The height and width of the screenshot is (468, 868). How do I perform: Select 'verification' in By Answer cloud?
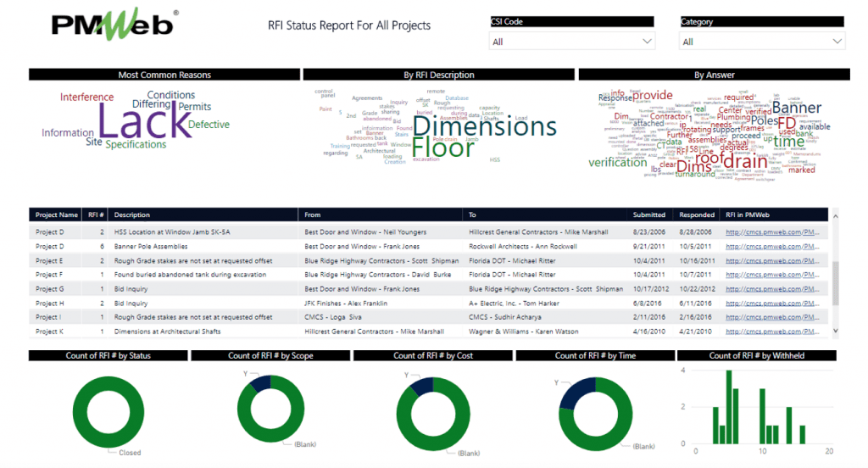click(617, 162)
